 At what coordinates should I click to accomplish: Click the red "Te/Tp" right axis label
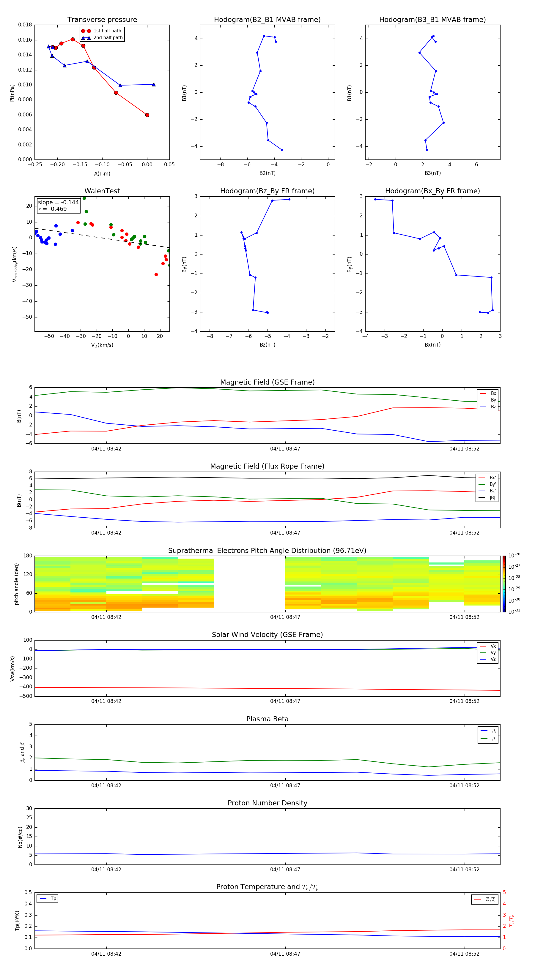click(x=512, y=921)
